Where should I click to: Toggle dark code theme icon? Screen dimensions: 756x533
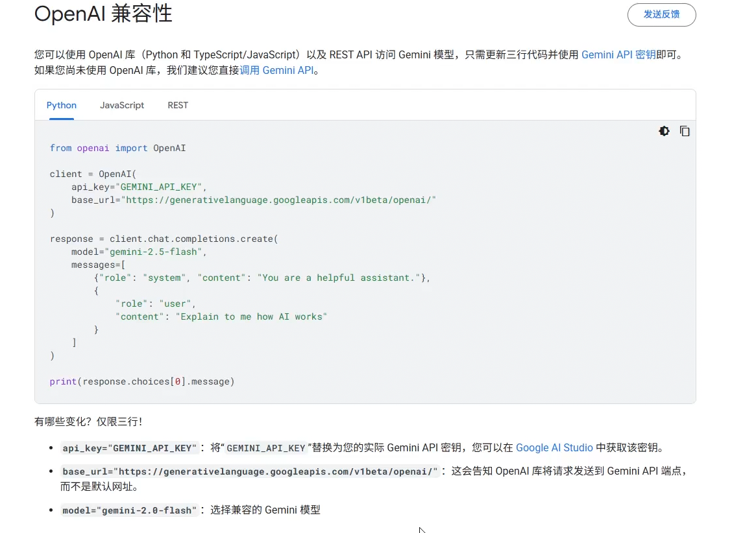coord(664,131)
